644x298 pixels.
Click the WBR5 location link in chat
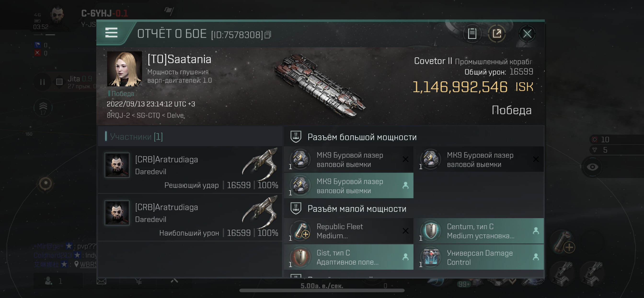pos(88,264)
